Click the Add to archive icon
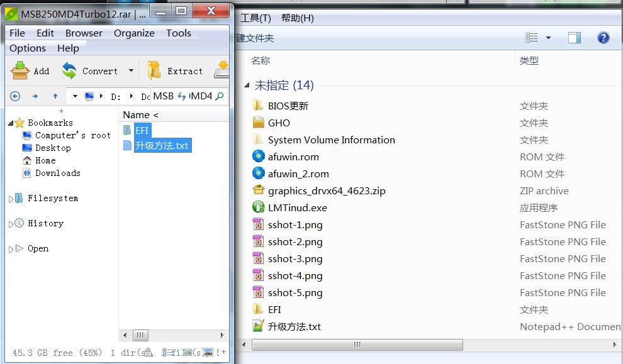 click(20, 70)
